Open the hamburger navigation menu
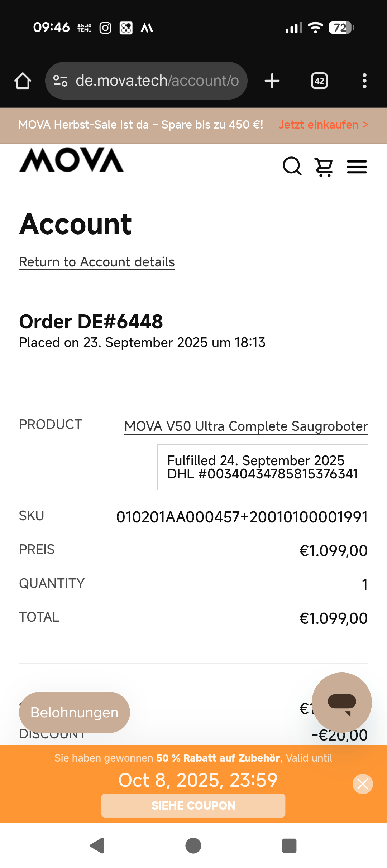 pyautogui.click(x=357, y=167)
